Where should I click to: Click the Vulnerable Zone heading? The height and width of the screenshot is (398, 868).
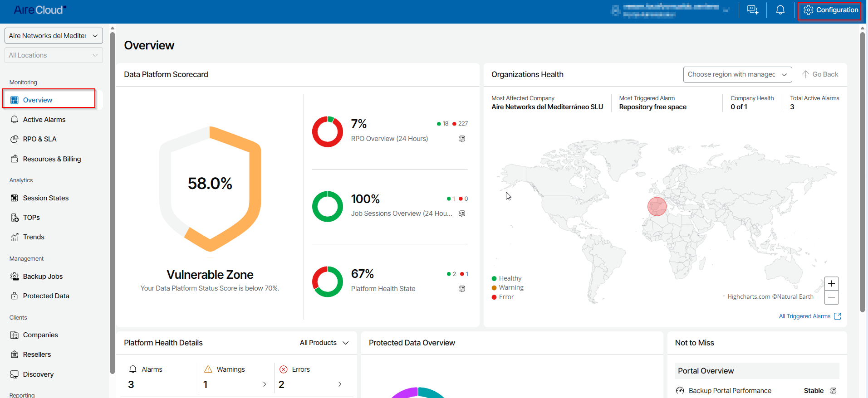pos(210,275)
